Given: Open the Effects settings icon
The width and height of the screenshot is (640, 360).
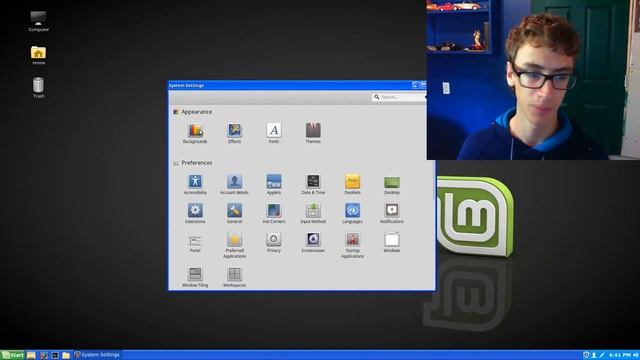Looking at the screenshot, I should tap(234, 133).
